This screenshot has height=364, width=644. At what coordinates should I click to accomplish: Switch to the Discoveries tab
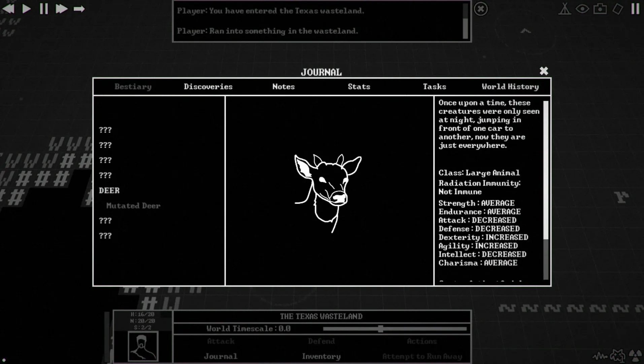(208, 87)
